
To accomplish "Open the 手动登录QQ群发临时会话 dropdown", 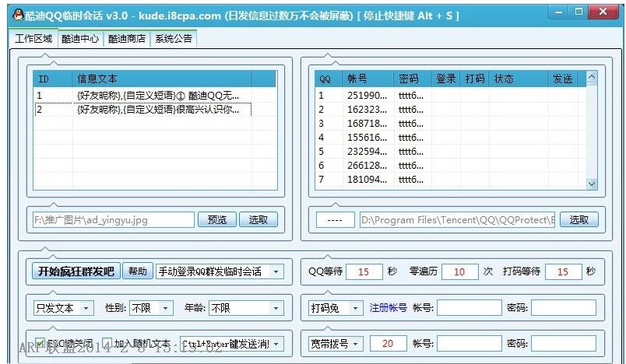I will coord(220,272).
